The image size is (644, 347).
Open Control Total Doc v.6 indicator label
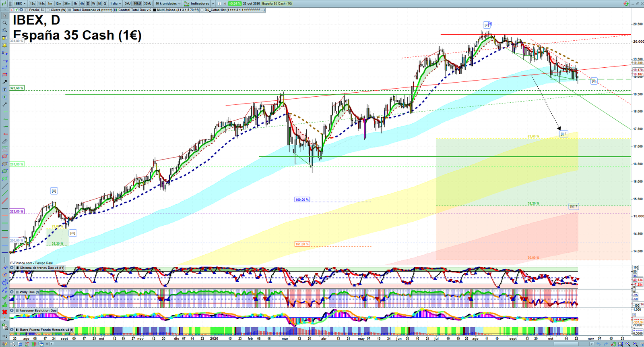135,10
